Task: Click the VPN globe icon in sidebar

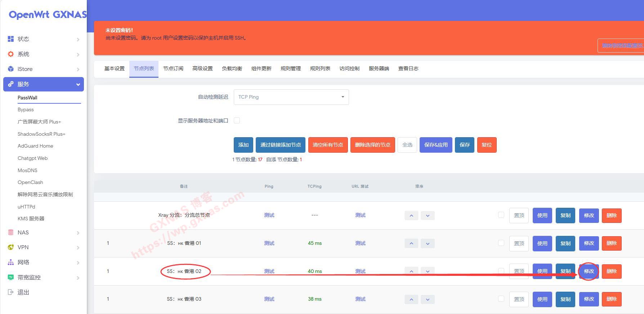Action: point(11,247)
